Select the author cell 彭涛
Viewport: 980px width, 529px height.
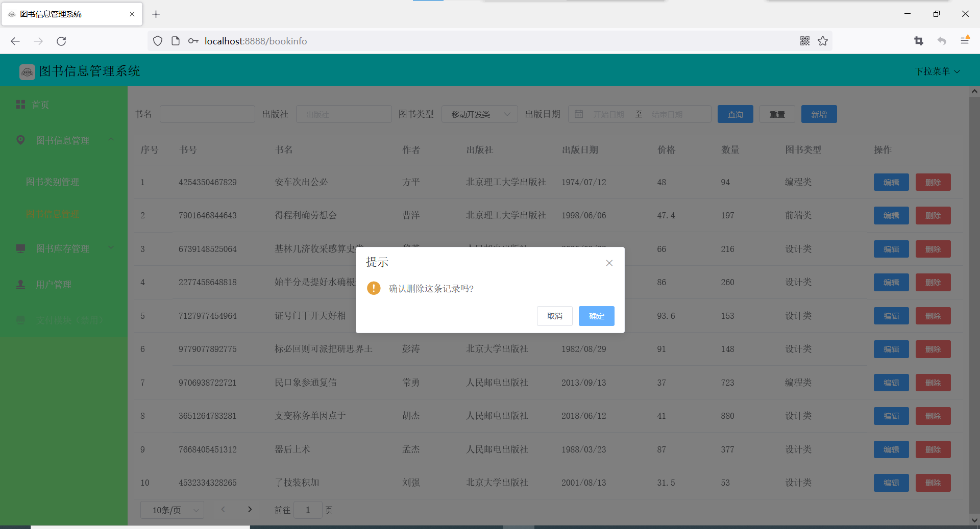coord(411,349)
